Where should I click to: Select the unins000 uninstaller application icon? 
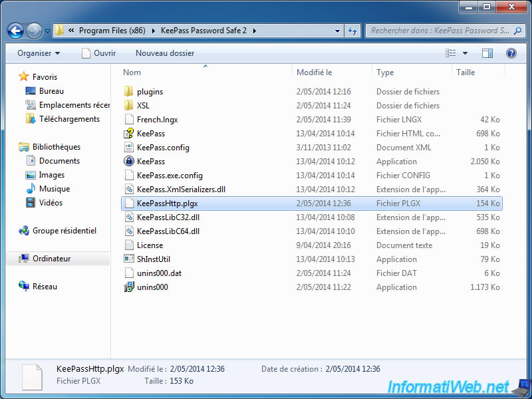pos(128,287)
